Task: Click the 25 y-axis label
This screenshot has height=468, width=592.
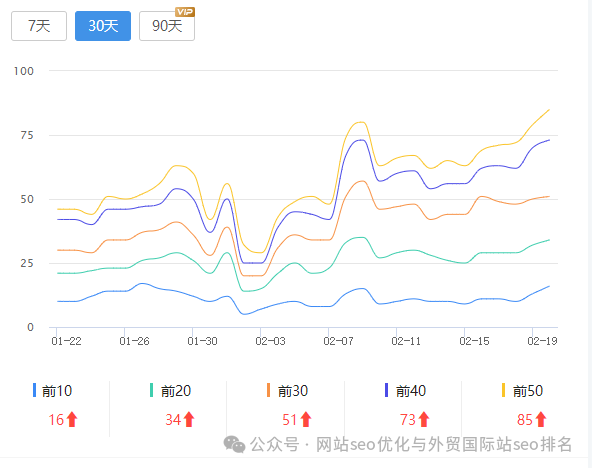Action: coord(27,263)
